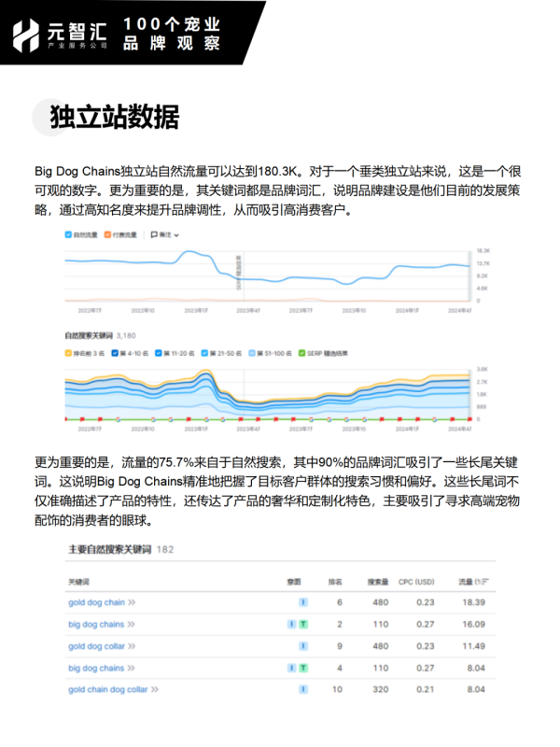Toggle the 第 11-20 名 checkbox
Viewport: 560px width, 747px height.
(159, 353)
